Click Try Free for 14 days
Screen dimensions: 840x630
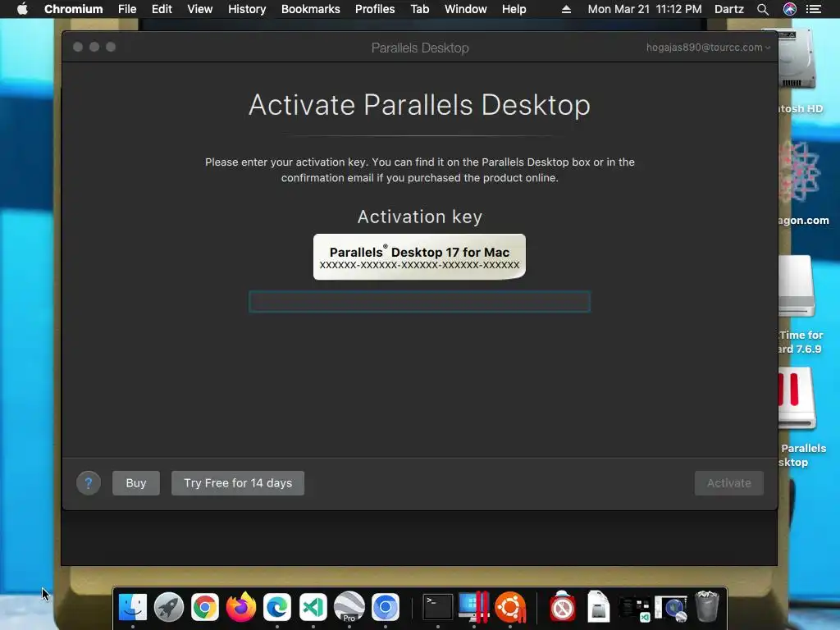point(238,483)
